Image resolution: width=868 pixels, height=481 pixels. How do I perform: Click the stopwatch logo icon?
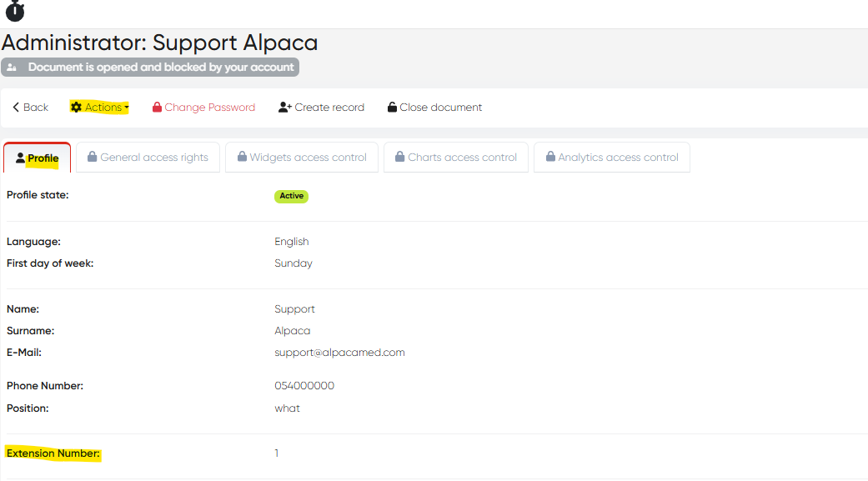coord(15,11)
